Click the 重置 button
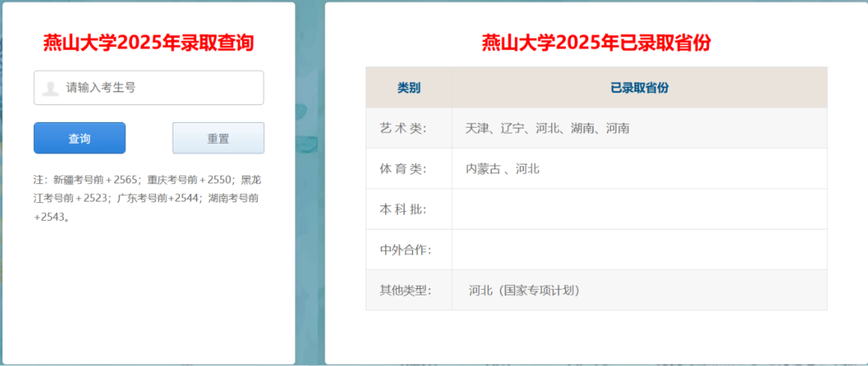868x366 pixels. [218, 138]
